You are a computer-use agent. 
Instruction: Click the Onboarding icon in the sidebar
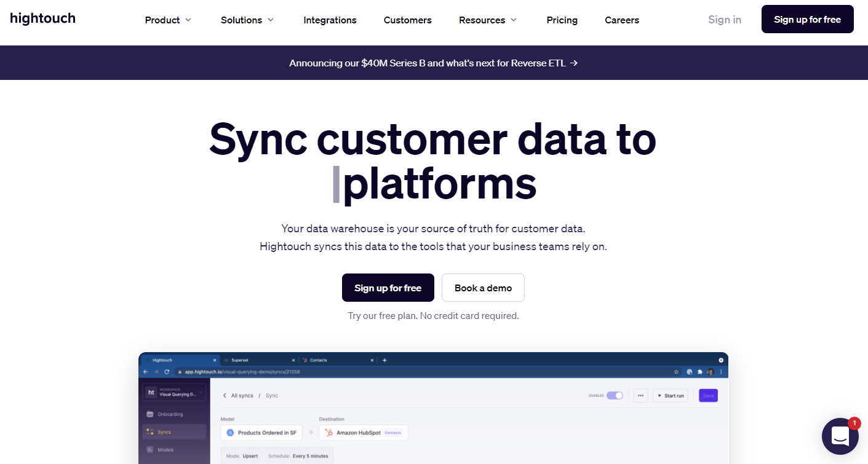[149, 414]
